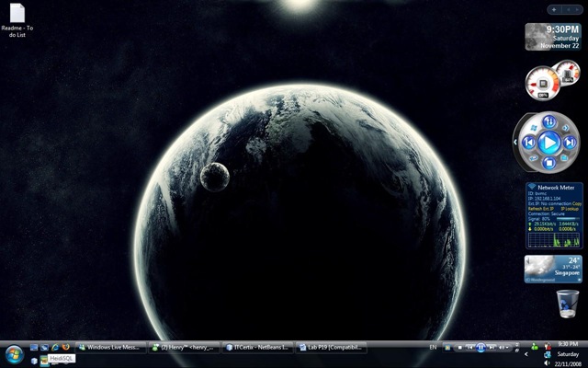Click green Messenger icon in system tray

pyautogui.click(x=535, y=347)
